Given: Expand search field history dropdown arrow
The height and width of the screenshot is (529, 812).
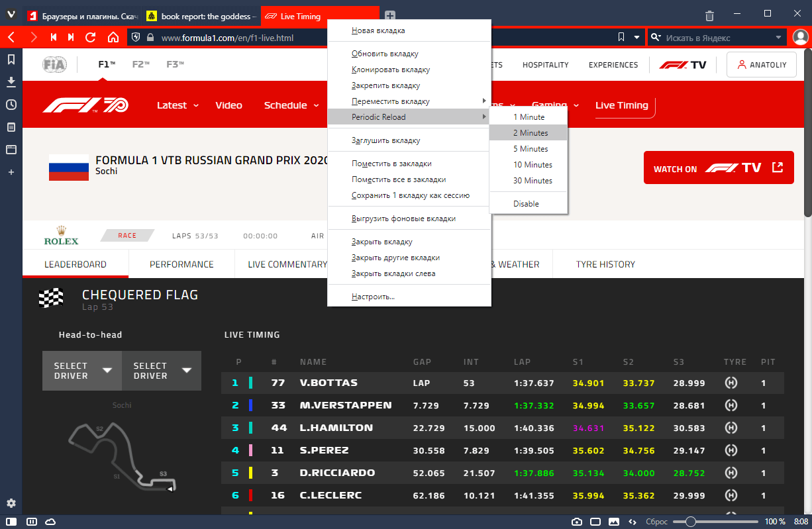Looking at the screenshot, I should pos(778,38).
